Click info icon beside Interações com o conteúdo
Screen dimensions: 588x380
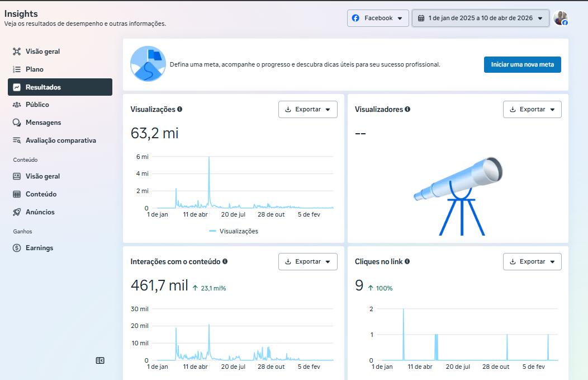coord(225,261)
